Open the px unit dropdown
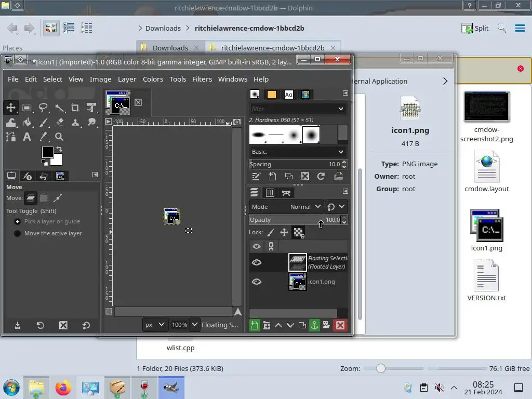 154,325
